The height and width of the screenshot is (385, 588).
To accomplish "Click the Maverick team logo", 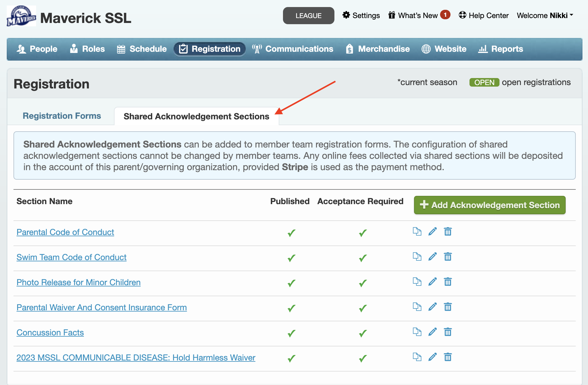I will tap(21, 16).
